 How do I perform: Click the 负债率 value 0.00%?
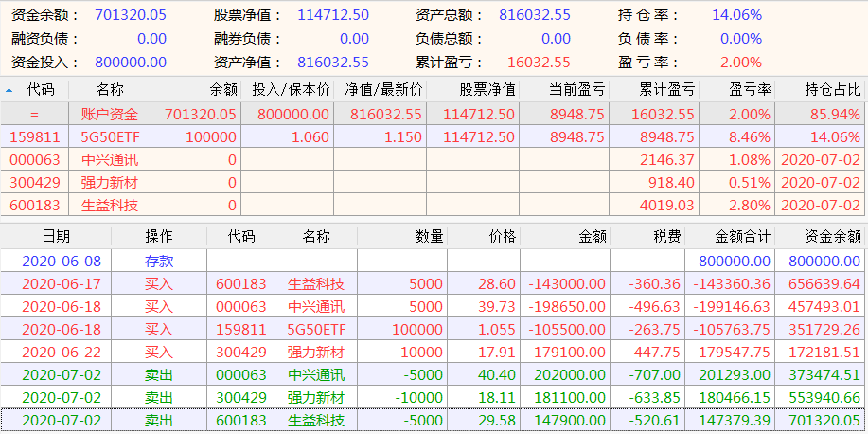(x=741, y=39)
